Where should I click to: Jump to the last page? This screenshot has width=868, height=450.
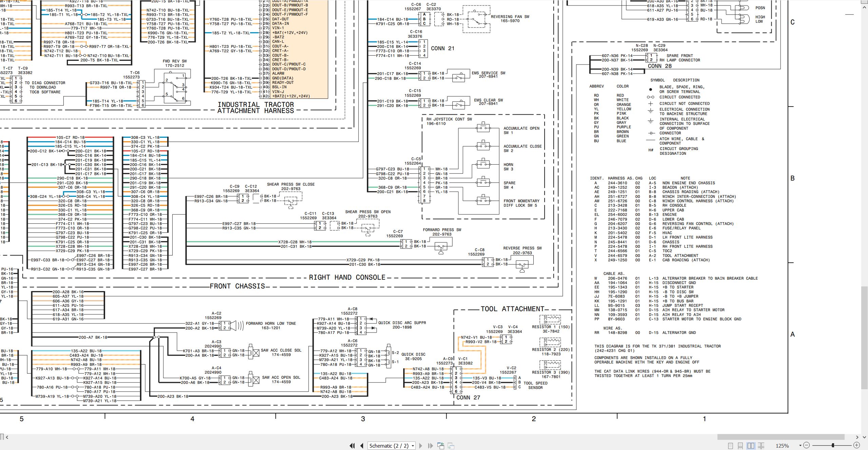click(431, 446)
